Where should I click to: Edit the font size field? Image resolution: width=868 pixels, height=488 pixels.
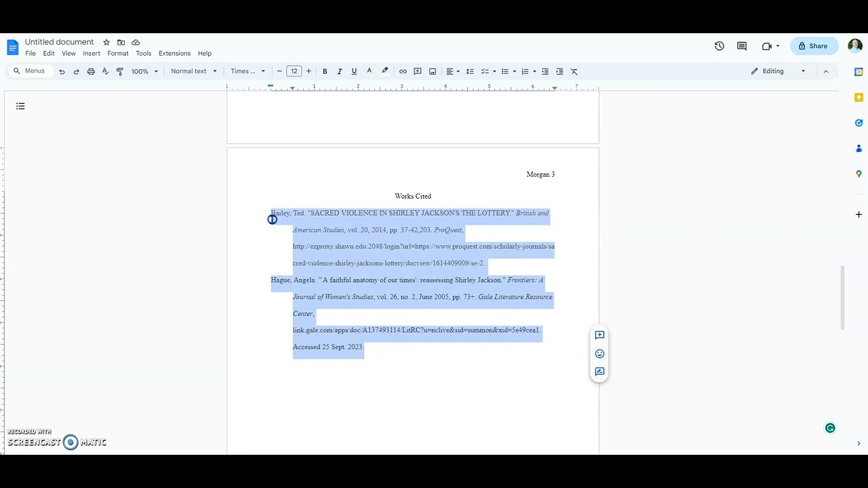coord(294,71)
